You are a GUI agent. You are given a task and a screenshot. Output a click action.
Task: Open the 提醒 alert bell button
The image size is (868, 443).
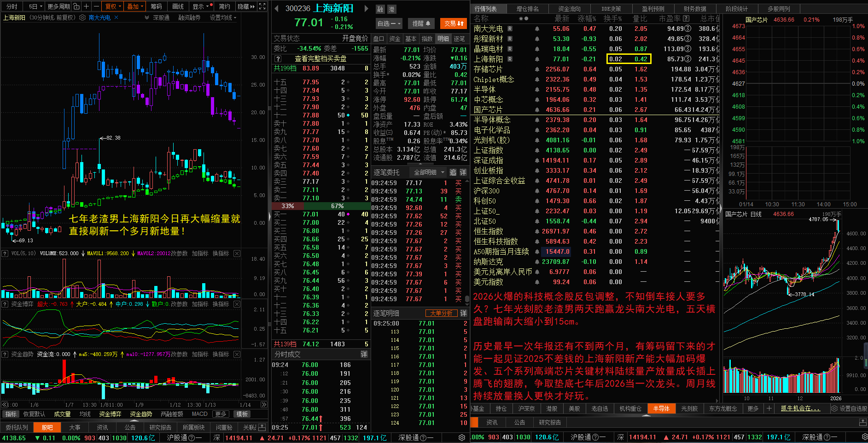point(421,23)
